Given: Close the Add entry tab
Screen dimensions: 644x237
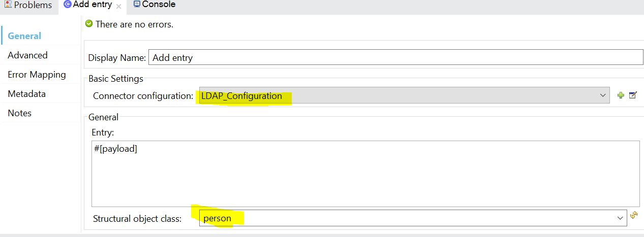Looking at the screenshot, I should point(118,7).
